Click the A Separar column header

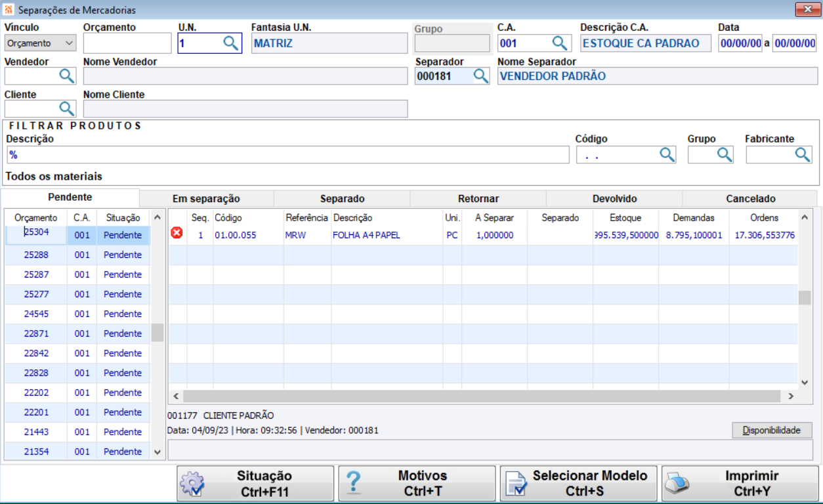coord(494,217)
